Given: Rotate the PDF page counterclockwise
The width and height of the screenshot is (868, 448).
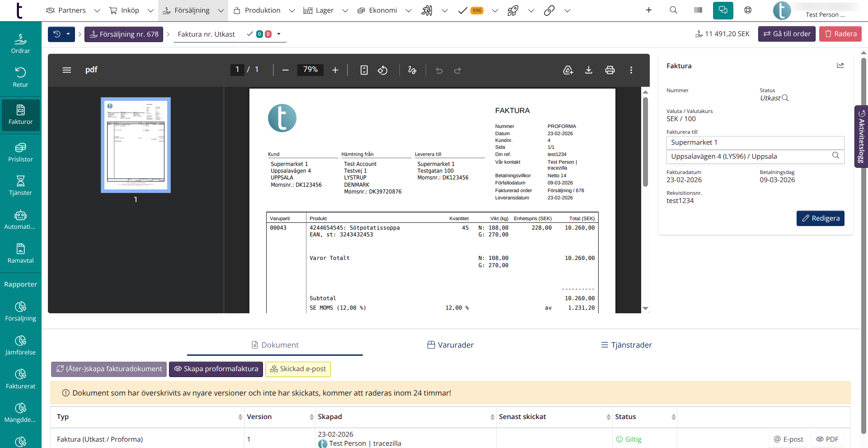Looking at the screenshot, I should 383,70.
